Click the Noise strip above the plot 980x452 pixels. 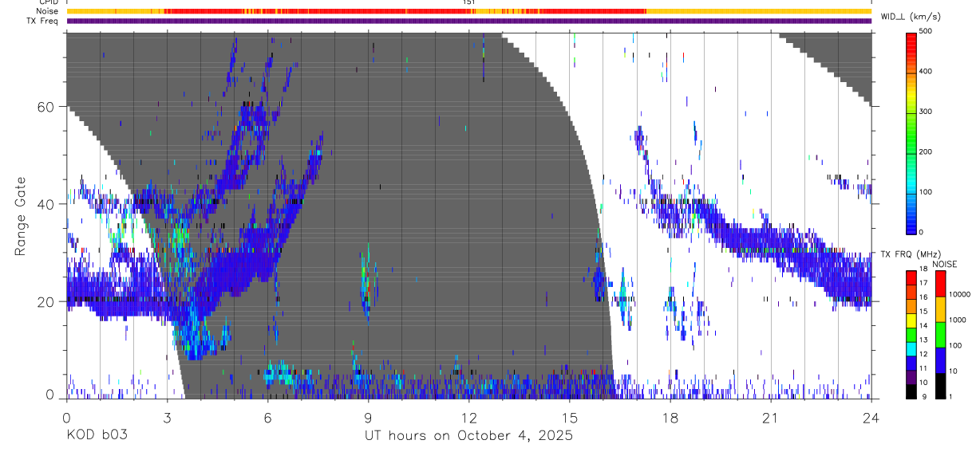pyautogui.click(x=468, y=11)
